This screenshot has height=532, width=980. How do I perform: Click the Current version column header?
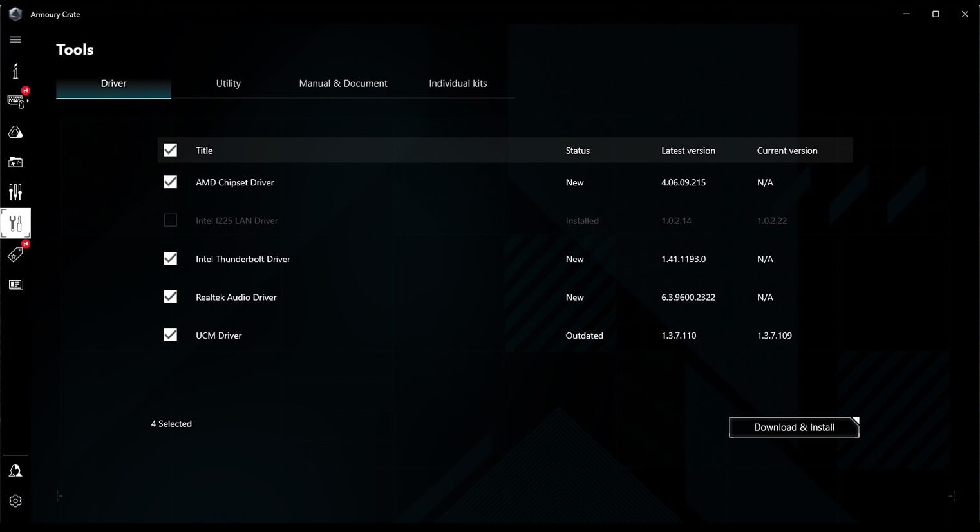click(787, 151)
